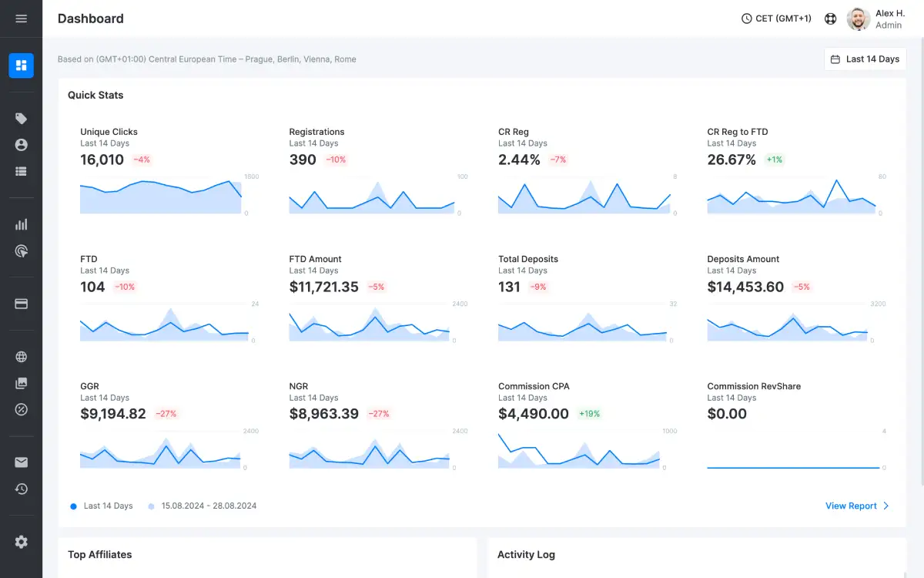Screen dimensions: 924x578
Task: Toggle the 15.08.2024 - 28.08.2024 legend dot
Action: point(151,506)
